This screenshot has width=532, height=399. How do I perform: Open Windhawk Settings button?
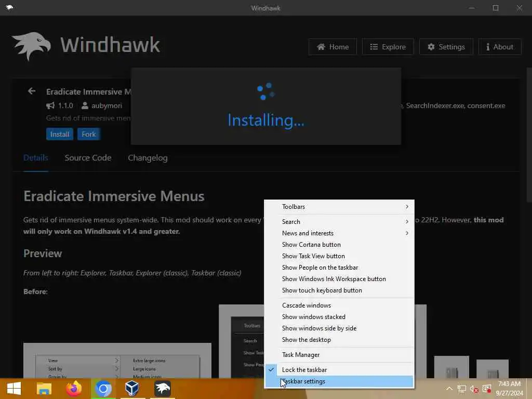point(446,47)
